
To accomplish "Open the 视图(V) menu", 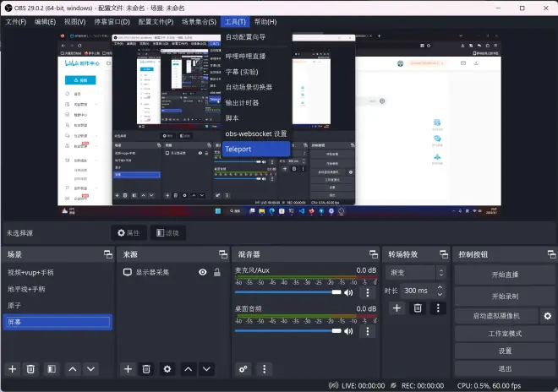I will click(74, 22).
